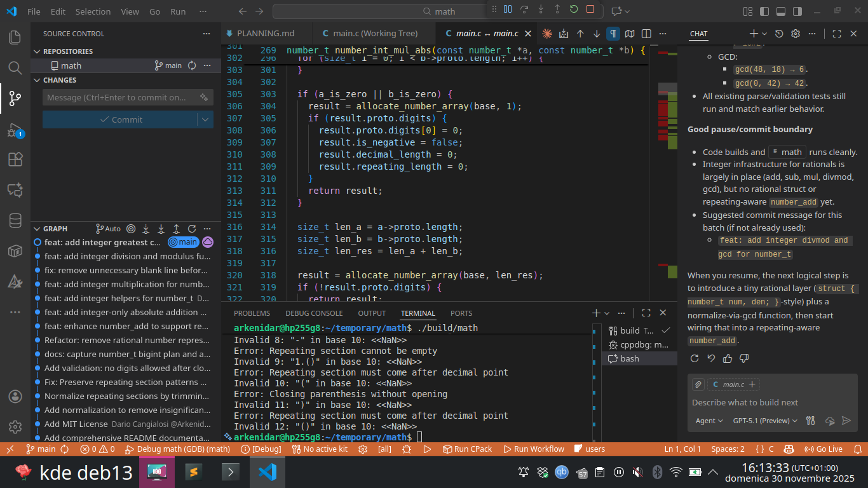Click the Commit button
The width and height of the screenshot is (868, 488).
pos(121,119)
